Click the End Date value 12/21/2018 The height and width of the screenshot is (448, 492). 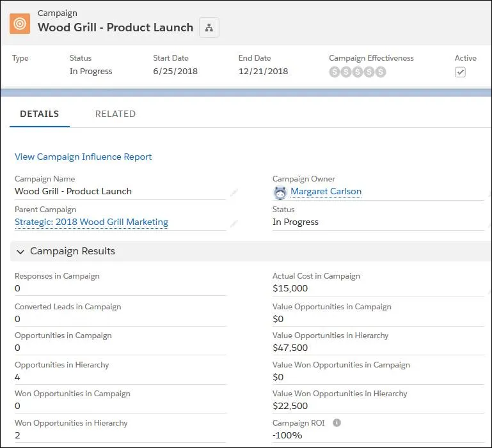click(263, 71)
